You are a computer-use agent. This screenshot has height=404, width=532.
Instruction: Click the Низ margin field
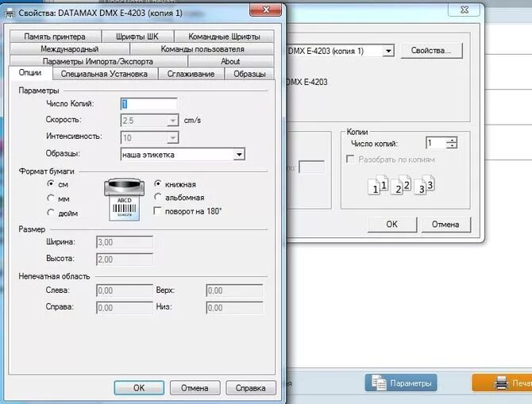234,308
